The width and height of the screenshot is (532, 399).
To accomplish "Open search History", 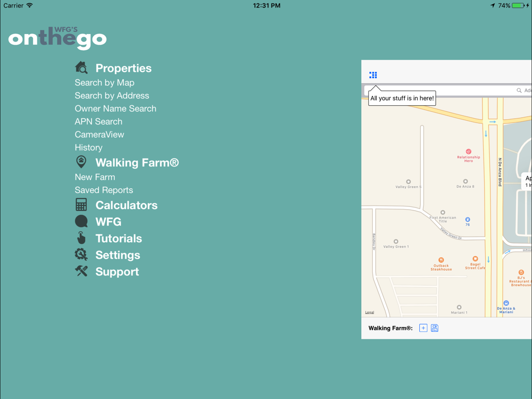I will tap(88, 147).
